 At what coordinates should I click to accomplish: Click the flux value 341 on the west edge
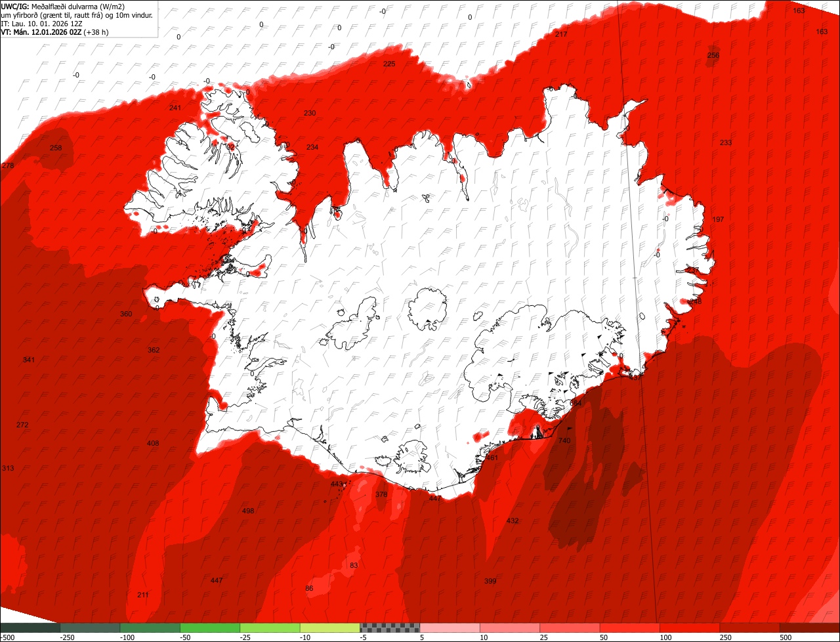tap(29, 360)
